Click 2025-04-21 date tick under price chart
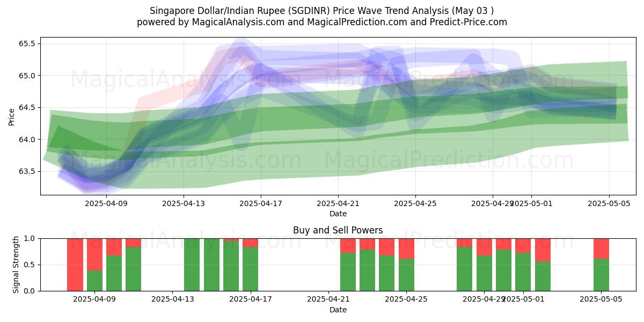 (338, 203)
